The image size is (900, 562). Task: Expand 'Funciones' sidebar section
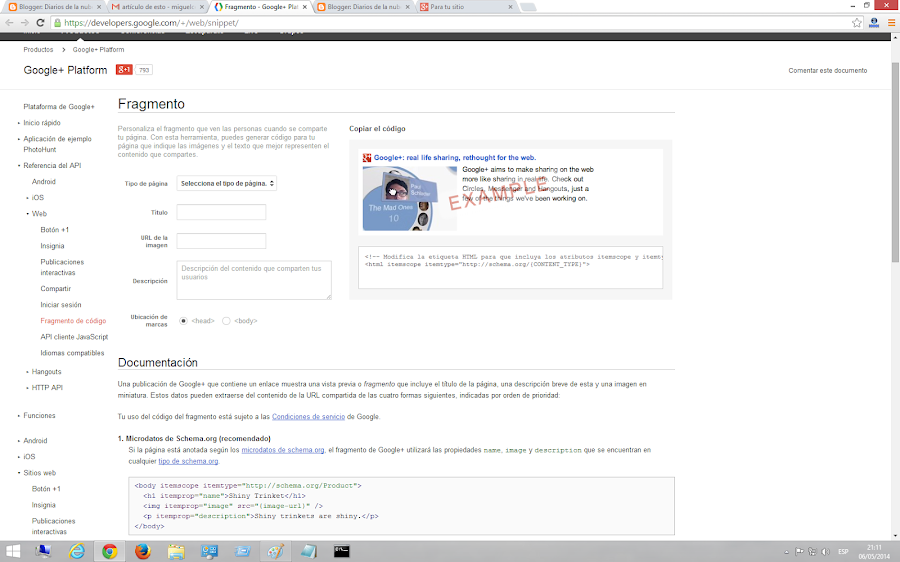point(40,416)
